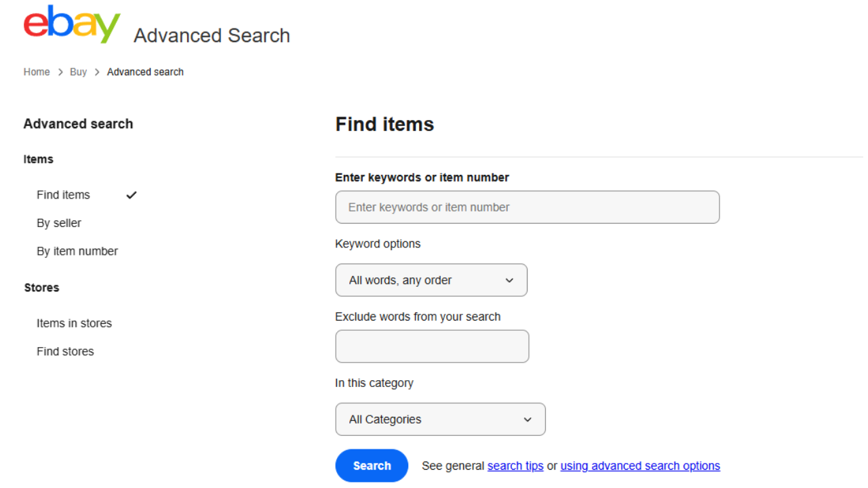The height and width of the screenshot is (488, 868).
Task: Select Find items in the sidebar
Action: tap(63, 195)
